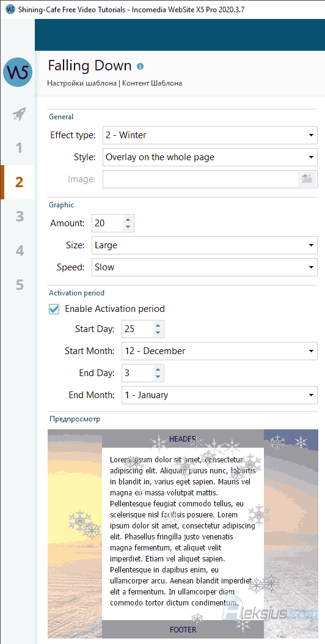Click the app icon in the title bar

[x=9, y=9]
